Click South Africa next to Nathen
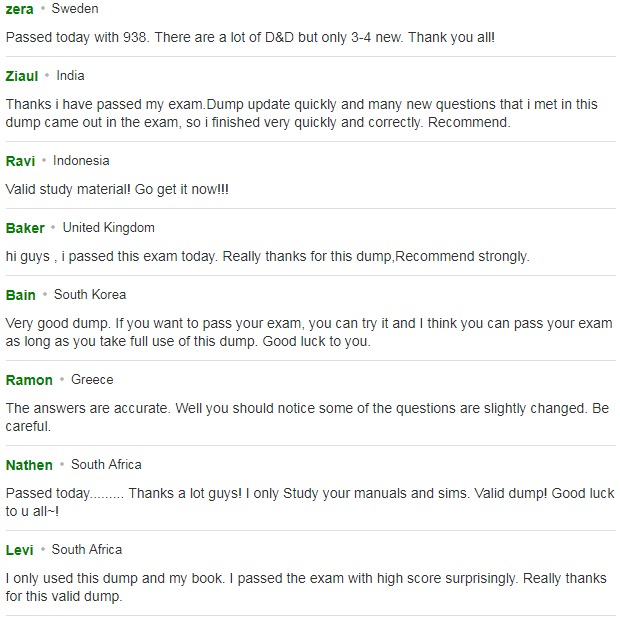The width and height of the screenshot is (620, 619). click(x=106, y=464)
